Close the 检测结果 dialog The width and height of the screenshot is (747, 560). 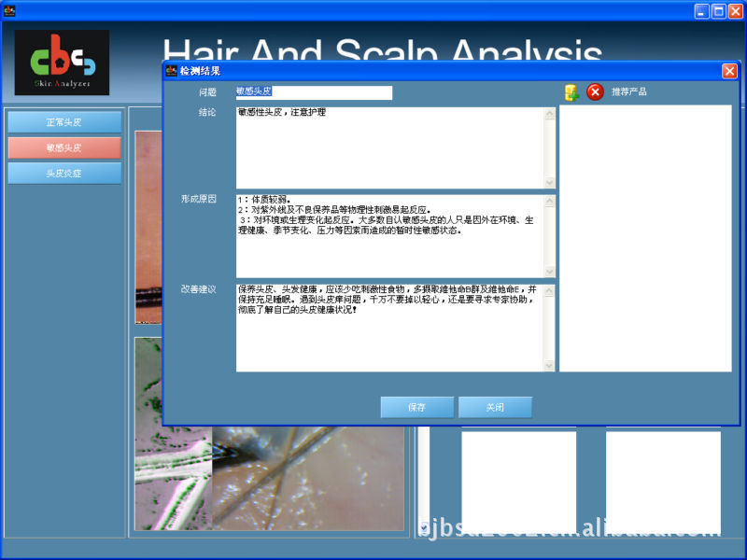pyautogui.click(x=729, y=71)
